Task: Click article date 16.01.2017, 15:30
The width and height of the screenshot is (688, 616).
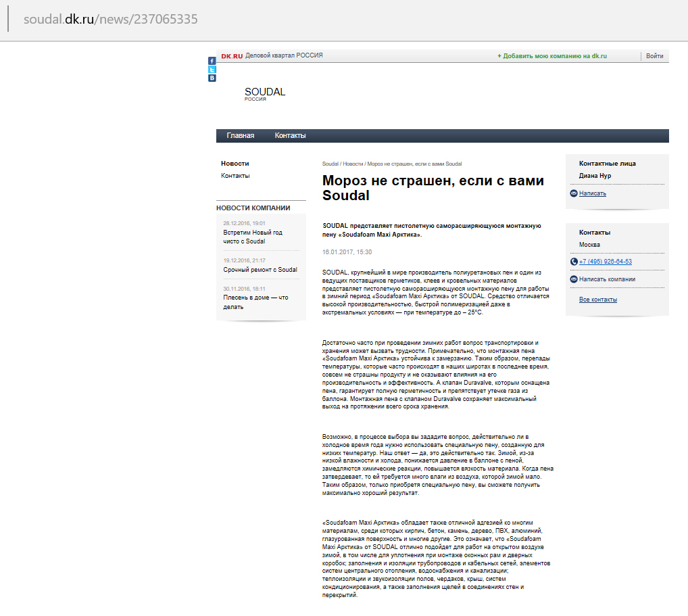Action: click(347, 252)
